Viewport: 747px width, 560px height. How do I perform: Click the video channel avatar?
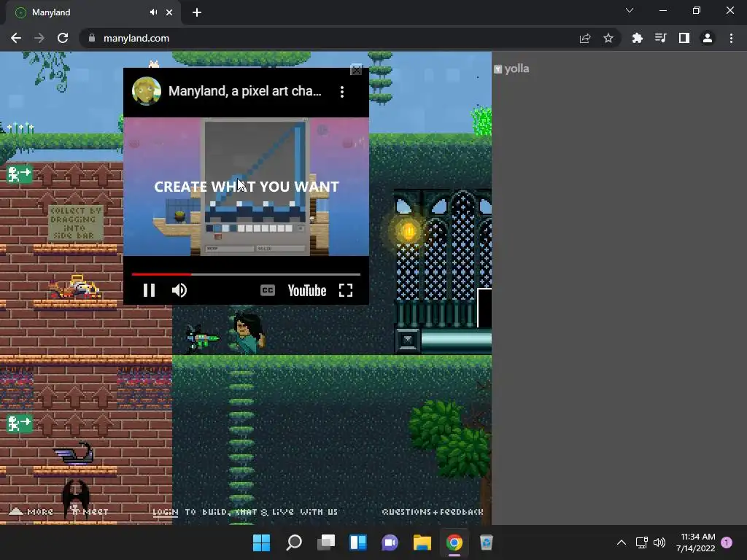click(x=146, y=91)
